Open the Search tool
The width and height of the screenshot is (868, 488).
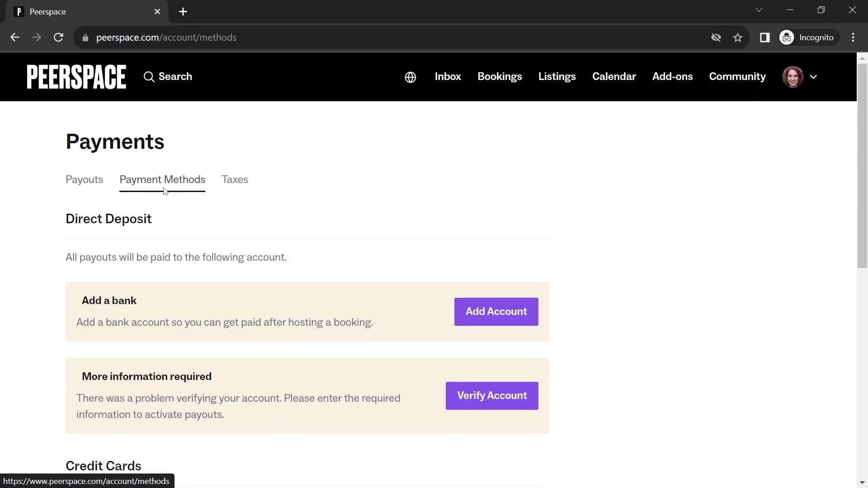[x=167, y=76]
